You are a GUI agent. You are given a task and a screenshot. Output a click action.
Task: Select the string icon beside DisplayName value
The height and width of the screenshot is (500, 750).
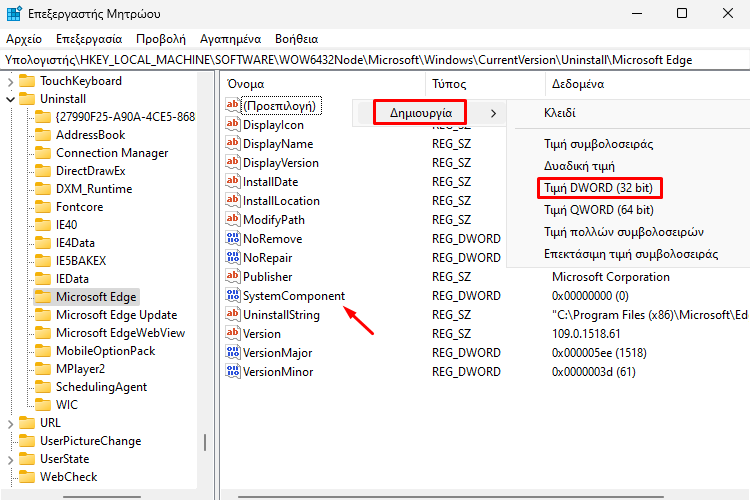[232, 144]
